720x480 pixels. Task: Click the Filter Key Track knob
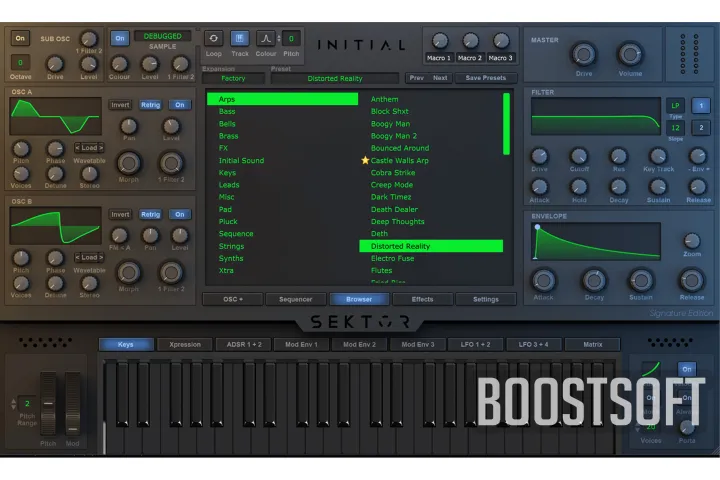point(658,156)
